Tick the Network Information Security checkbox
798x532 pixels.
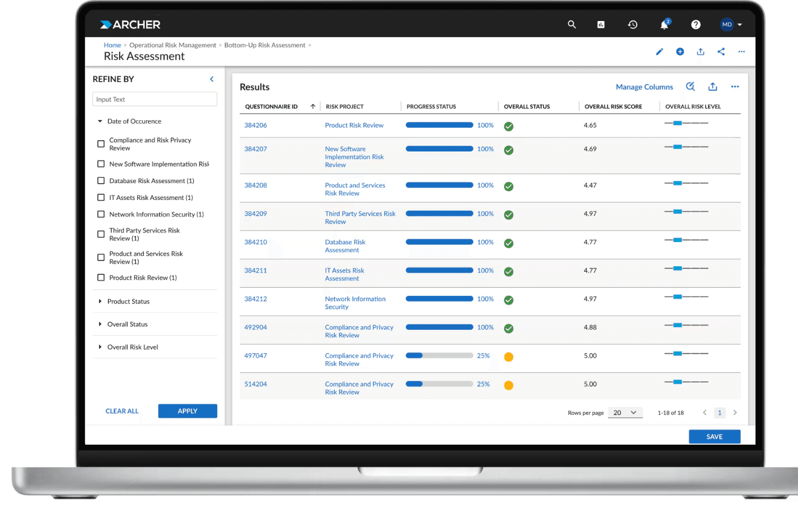pyautogui.click(x=101, y=214)
